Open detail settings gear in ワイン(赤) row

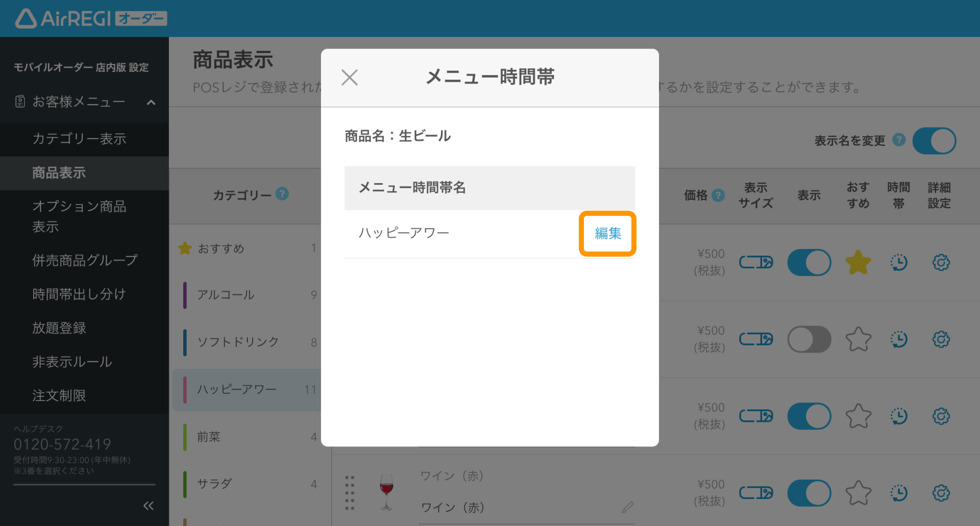[x=941, y=493]
